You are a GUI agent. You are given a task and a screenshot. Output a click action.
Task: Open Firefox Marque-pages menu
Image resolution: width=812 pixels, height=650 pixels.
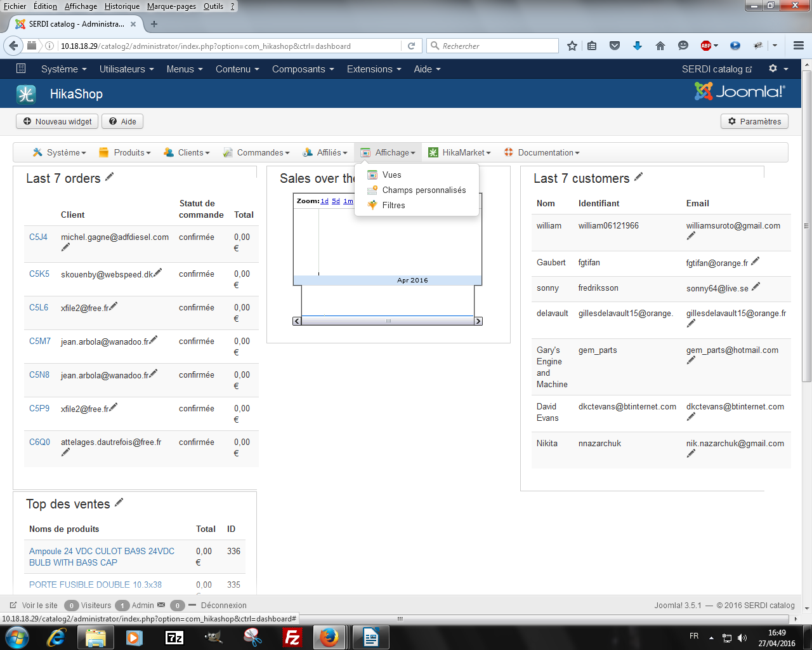(172, 6)
